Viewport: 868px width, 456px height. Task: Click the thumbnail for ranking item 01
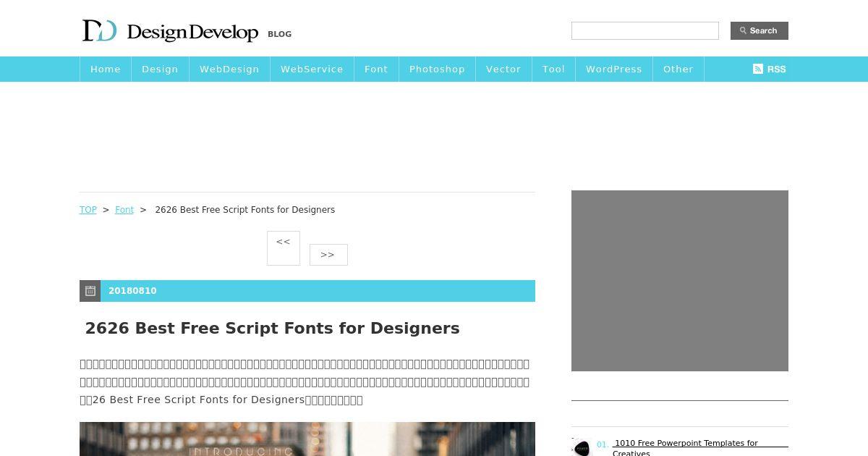click(x=582, y=447)
